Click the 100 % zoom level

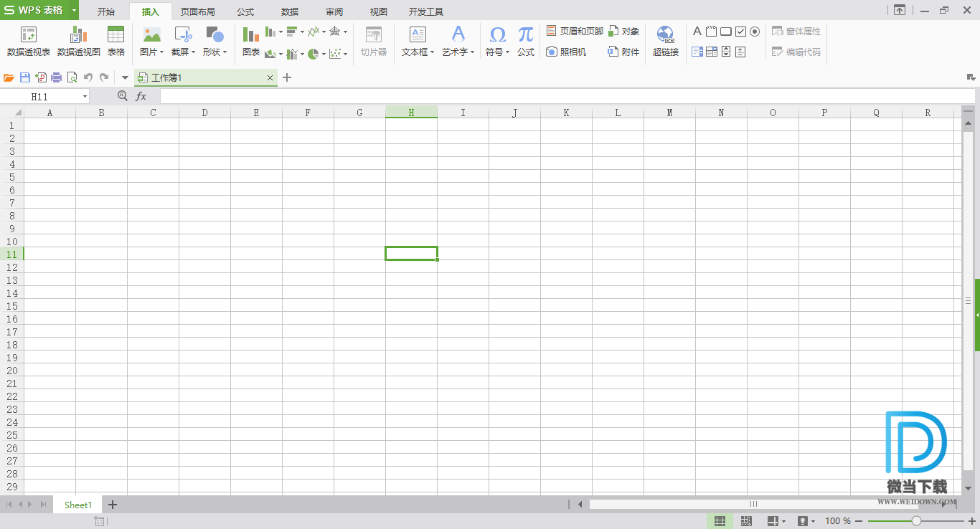click(x=838, y=521)
